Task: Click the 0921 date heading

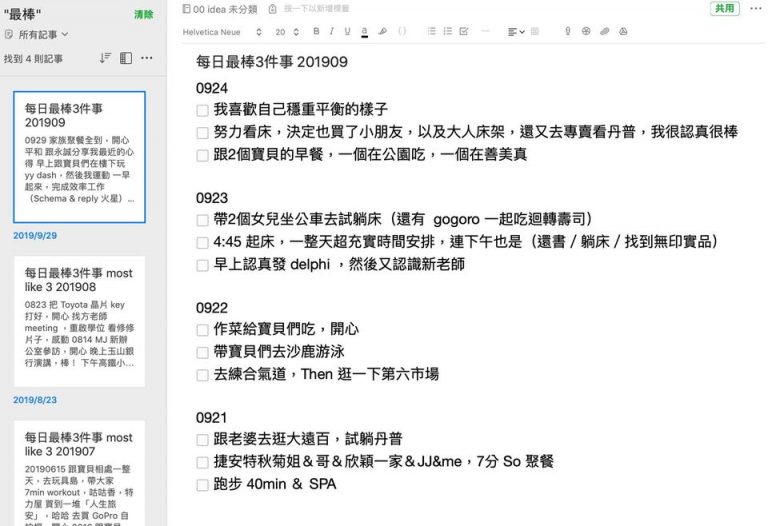Action: tap(212, 418)
